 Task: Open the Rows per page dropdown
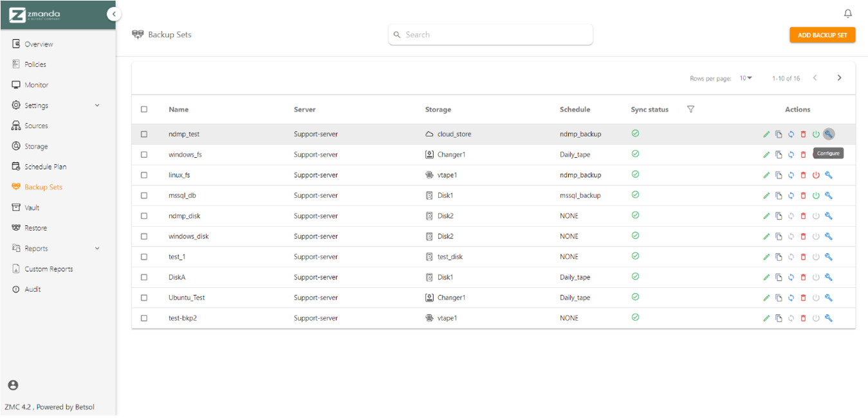[746, 78]
